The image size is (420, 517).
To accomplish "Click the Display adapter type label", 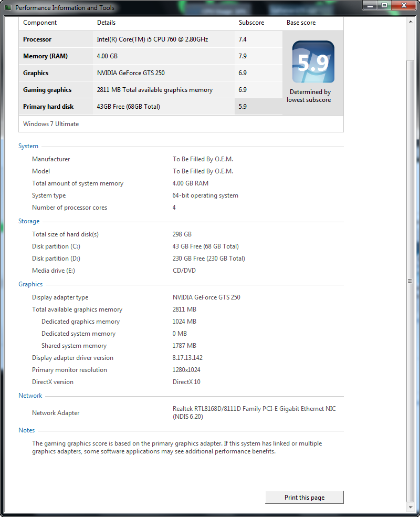I will coord(60,297).
